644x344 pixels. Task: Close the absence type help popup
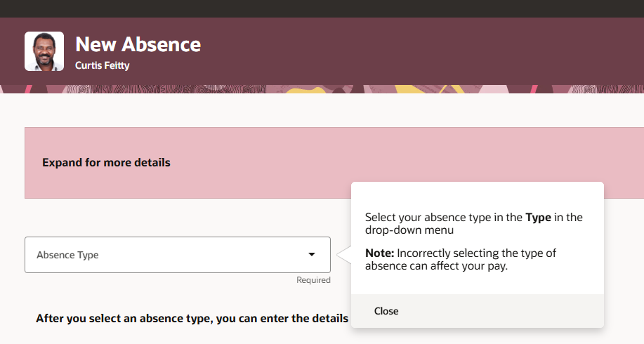click(x=386, y=311)
